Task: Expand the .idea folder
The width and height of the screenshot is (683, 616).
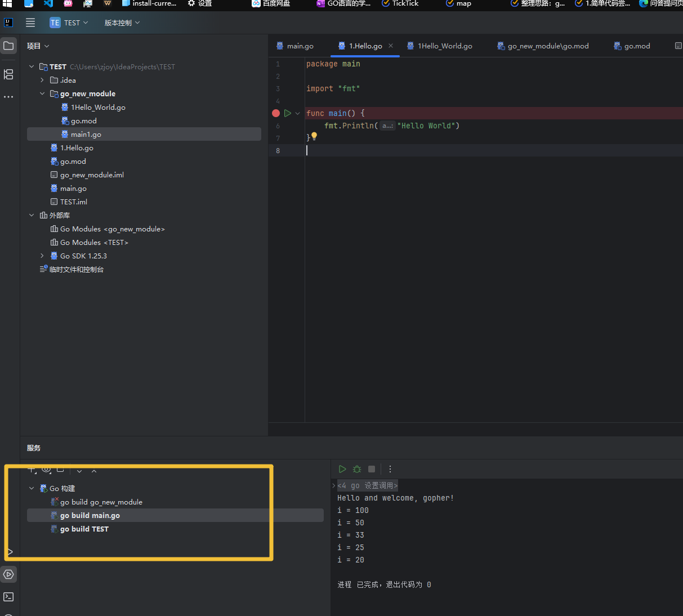Action: tap(42, 80)
